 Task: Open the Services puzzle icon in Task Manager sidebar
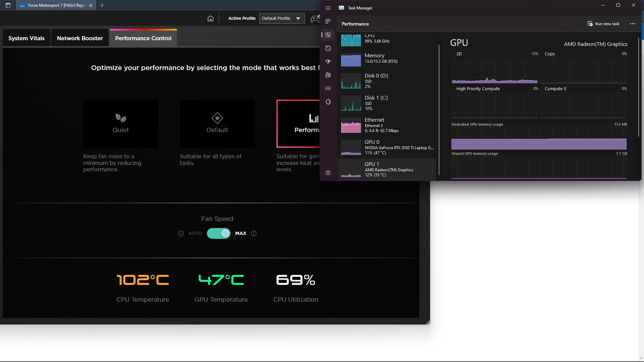click(x=328, y=102)
